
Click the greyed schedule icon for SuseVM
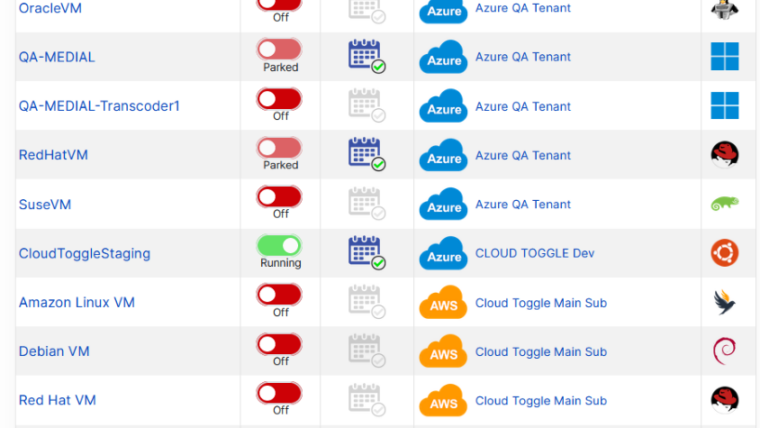coord(366,204)
